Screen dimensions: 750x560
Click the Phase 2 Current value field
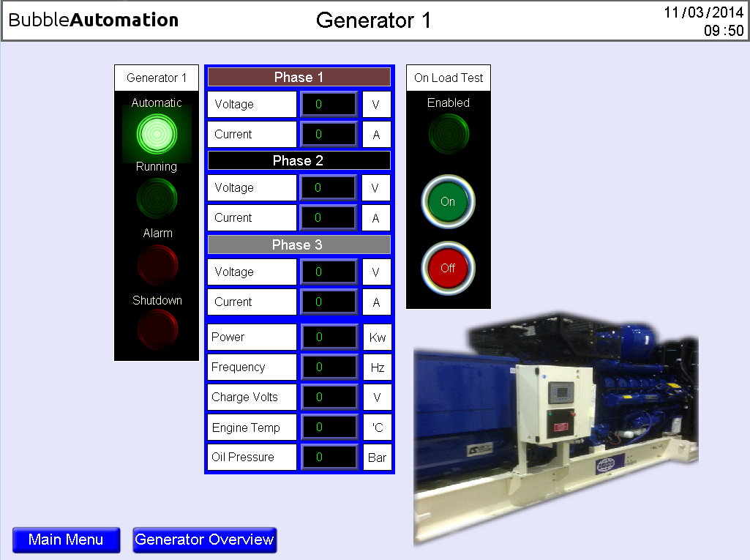[x=328, y=218]
